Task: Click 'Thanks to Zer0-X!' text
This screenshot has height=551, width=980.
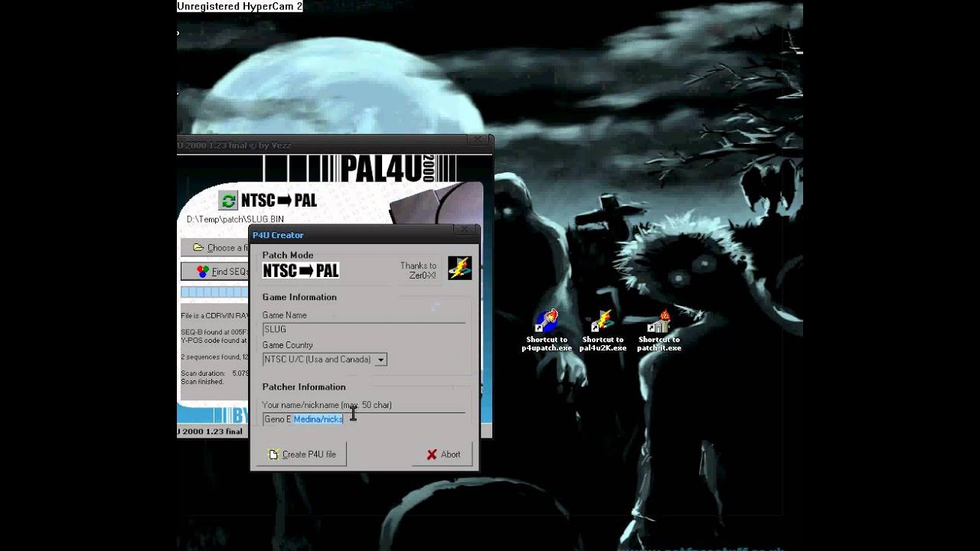Action: 418,270
